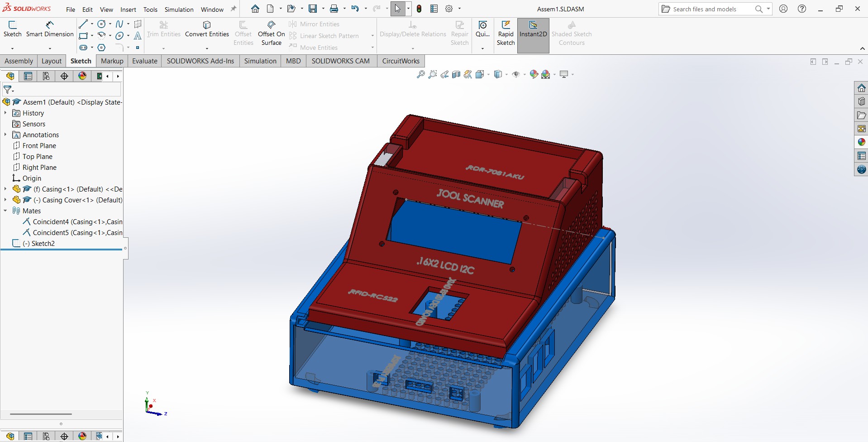Click the View Orientation cube icon
This screenshot has width=868, height=442.
coord(480,74)
